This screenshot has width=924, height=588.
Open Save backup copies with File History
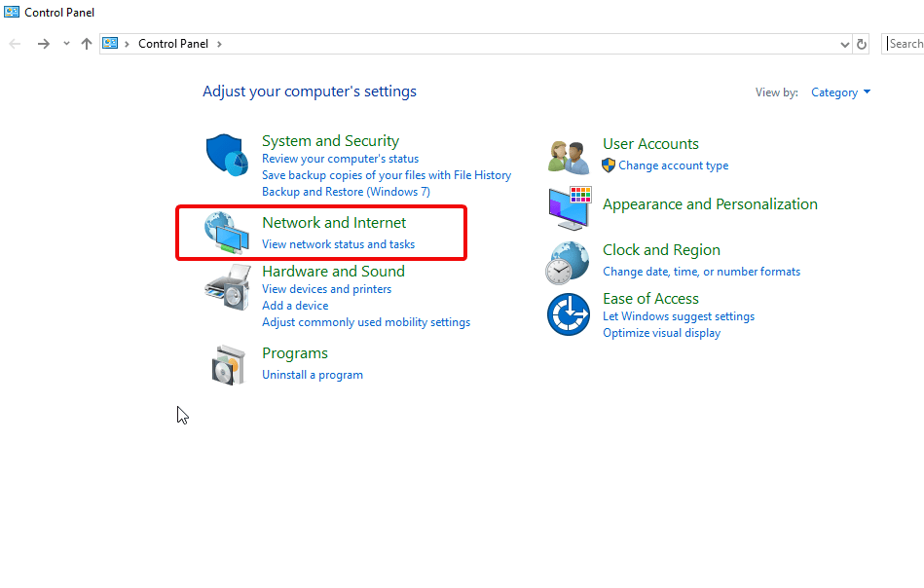tap(387, 175)
